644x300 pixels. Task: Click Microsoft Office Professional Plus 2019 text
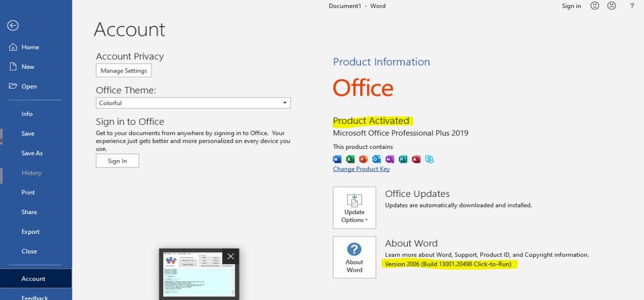(400, 133)
